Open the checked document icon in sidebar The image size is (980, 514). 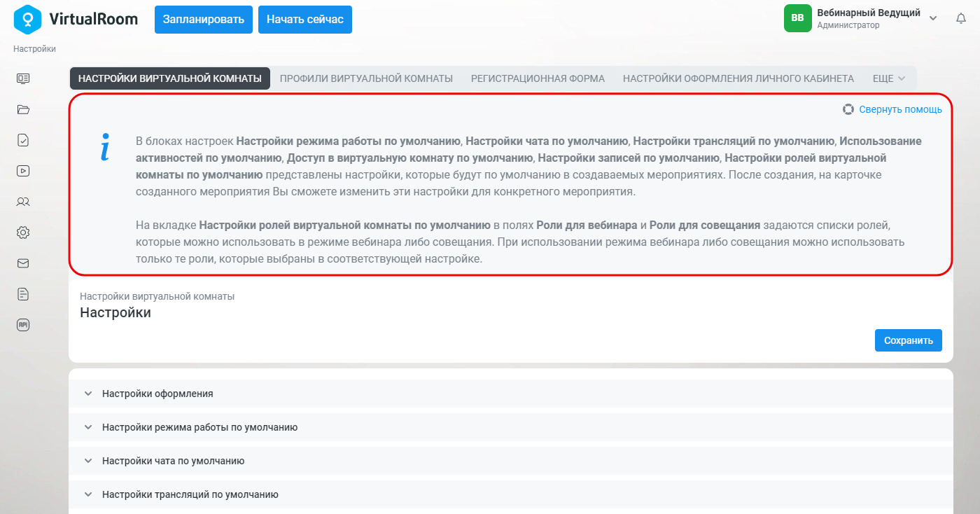[x=23, y=140]
